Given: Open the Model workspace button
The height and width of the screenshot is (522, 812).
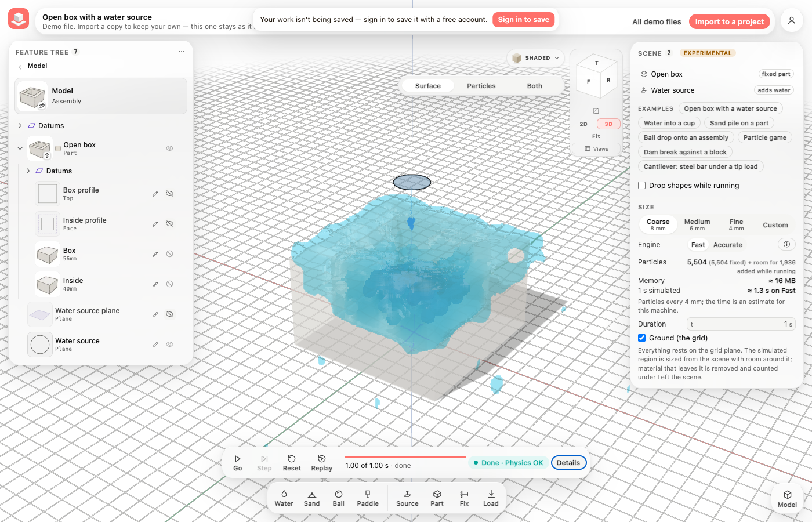Looking at the screenshot, I should click(x=787, y=499).
